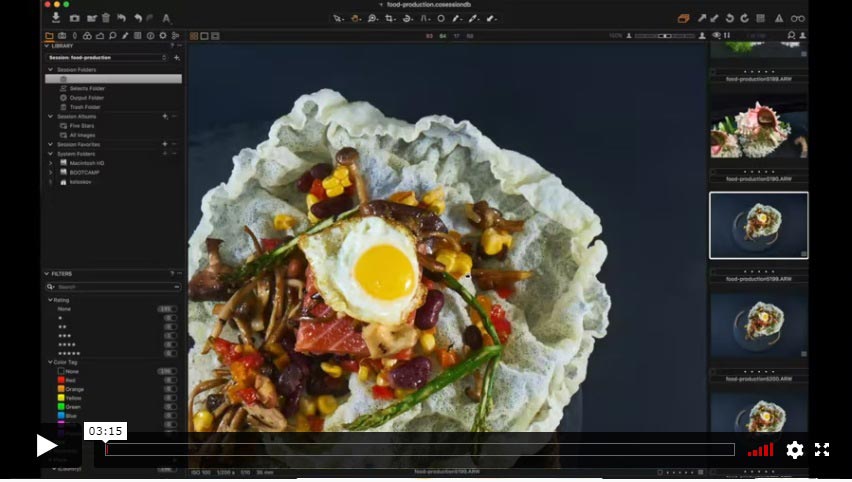Play the video
This screenshot has height=482, width=852.
(x=47, y=446)
